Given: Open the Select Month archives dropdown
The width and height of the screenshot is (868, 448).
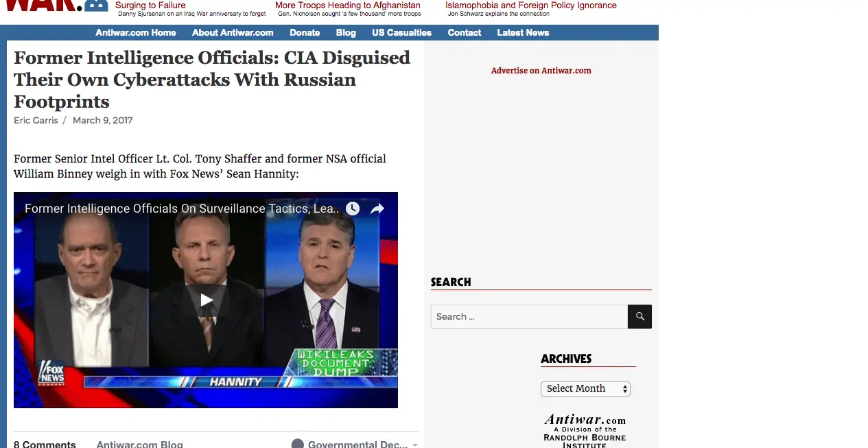Looking at the screenshot, I should pyautogui.click(x=585, y=388).
